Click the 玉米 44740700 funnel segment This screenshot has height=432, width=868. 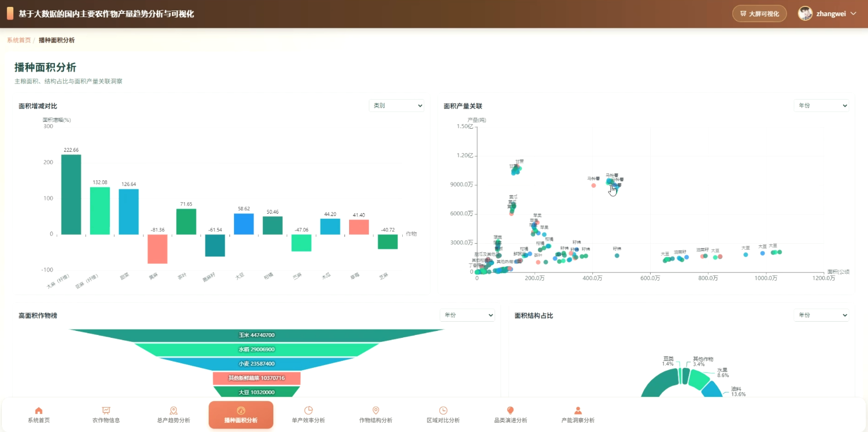(x=257, y=336)
